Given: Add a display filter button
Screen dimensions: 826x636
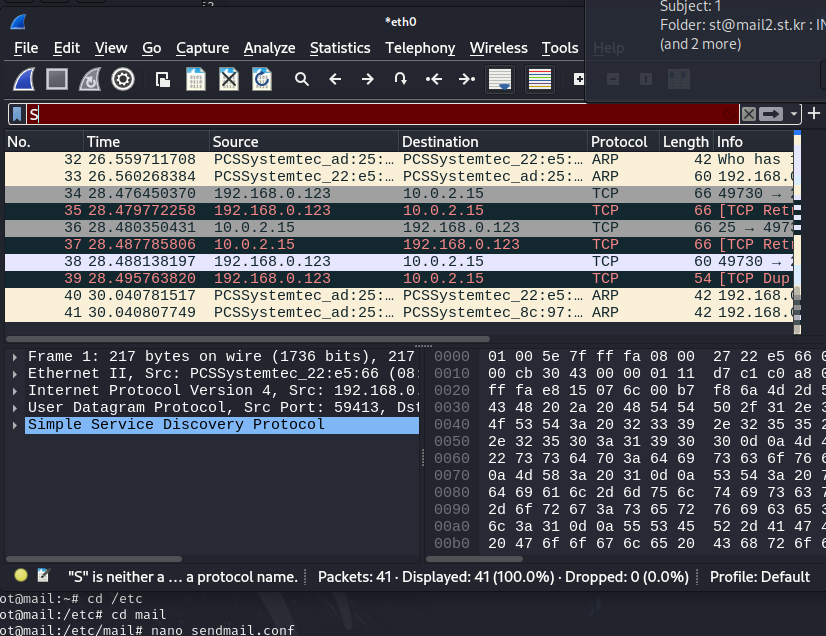Looking at the screenshot, I should (814, 113).
